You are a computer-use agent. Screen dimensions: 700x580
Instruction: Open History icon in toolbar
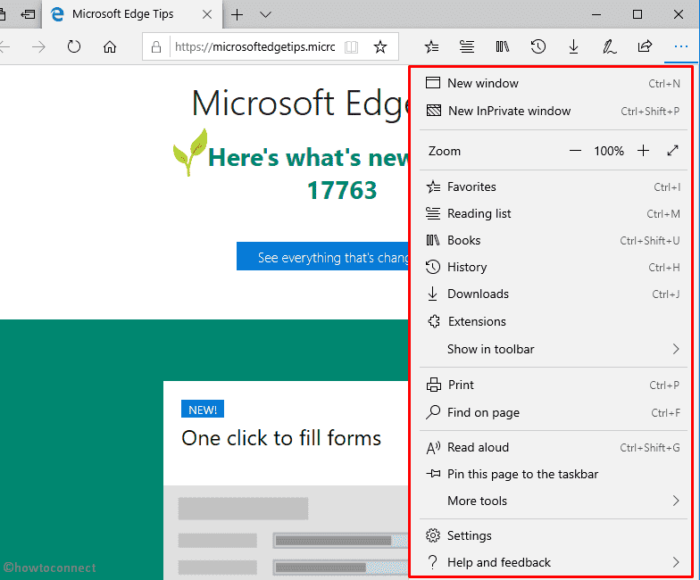click(x=538, y=46)
